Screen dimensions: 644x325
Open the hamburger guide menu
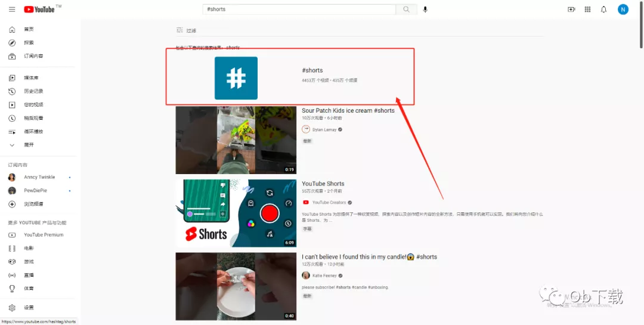[12, 9]
